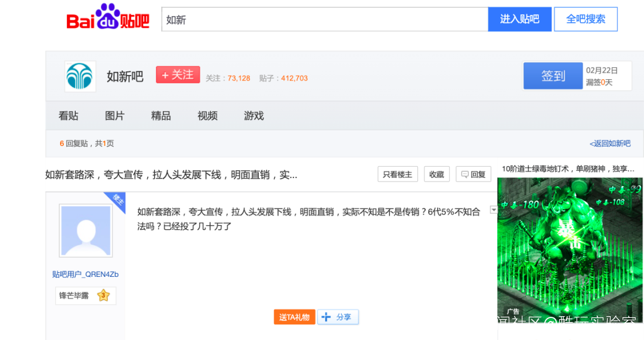The height and width of the screenshot is (340, 644).
Task: Click the 6 回复贴，共1页 text
Action: pyautogui.click(x=86, y=144)
